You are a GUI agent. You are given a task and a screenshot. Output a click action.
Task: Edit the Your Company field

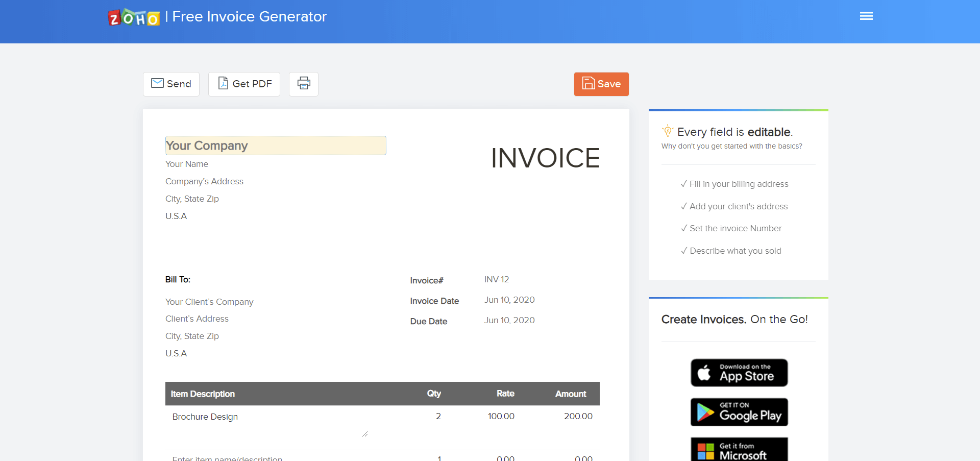point(276,145)
